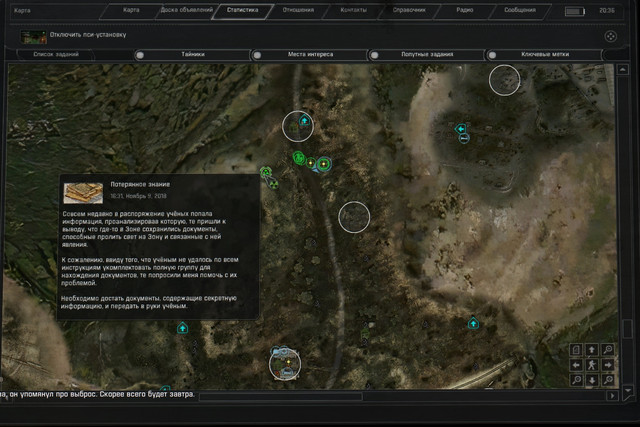Click the Места интереса filter label
Screen dimensions: 640x427
(x=310, y=54)
